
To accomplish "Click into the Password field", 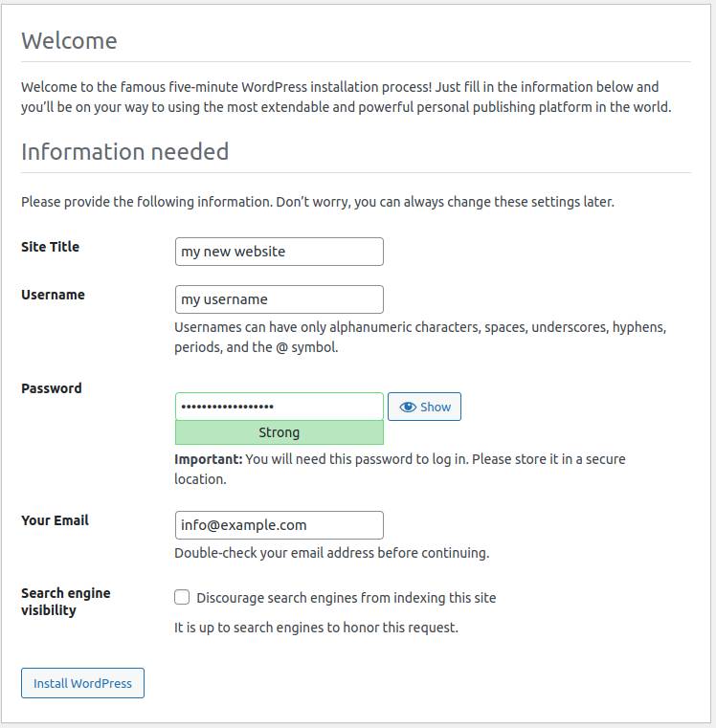I will (280, 407).
